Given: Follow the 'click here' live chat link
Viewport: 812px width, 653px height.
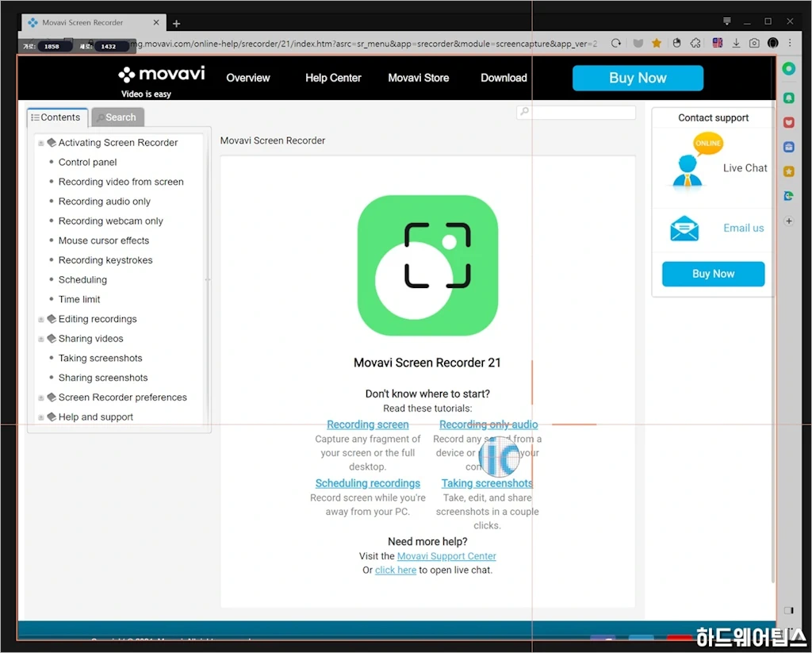Looking at the screenshot, I should (x=396, y=570).
